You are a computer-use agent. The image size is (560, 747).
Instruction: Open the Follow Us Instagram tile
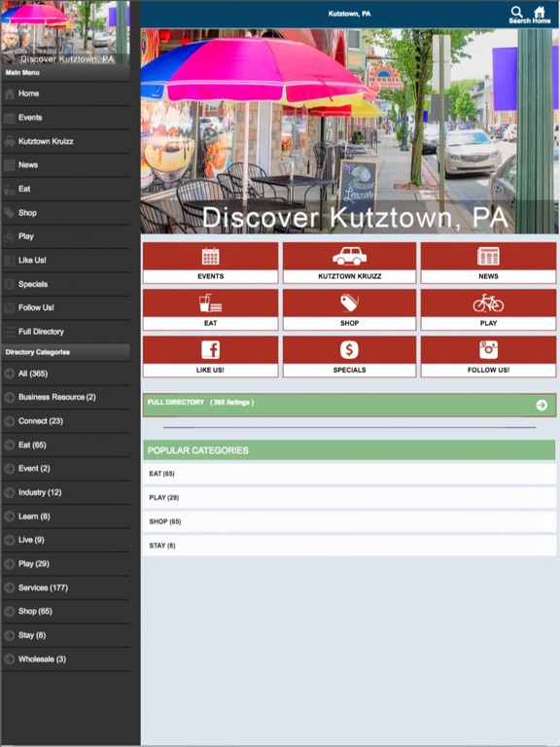(489, 357)
